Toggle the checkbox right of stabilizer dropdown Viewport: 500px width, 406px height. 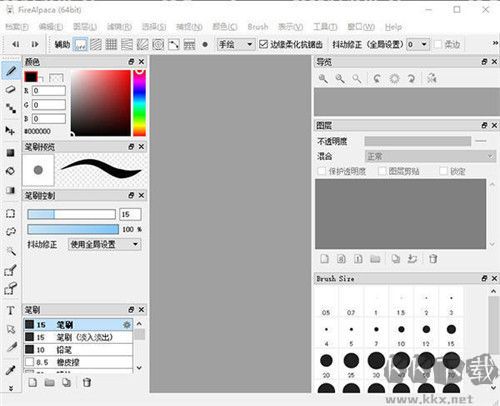(438, 44)
